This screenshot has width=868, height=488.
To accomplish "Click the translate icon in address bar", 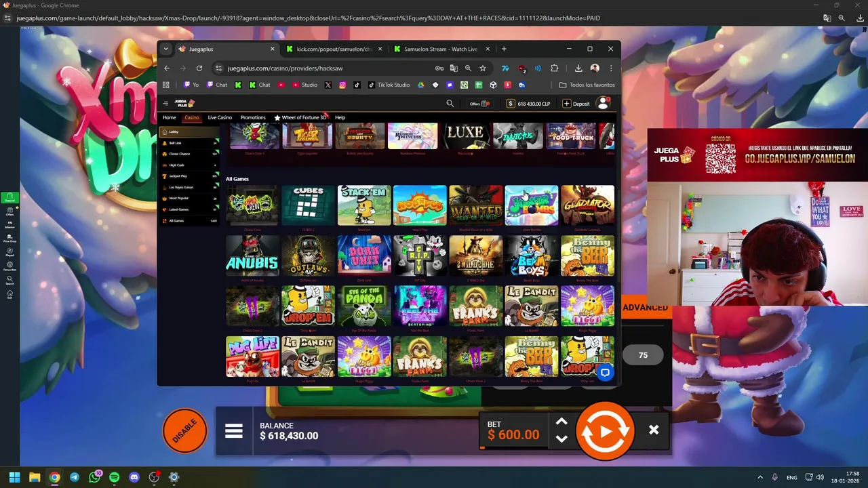I will pos(454,68).
